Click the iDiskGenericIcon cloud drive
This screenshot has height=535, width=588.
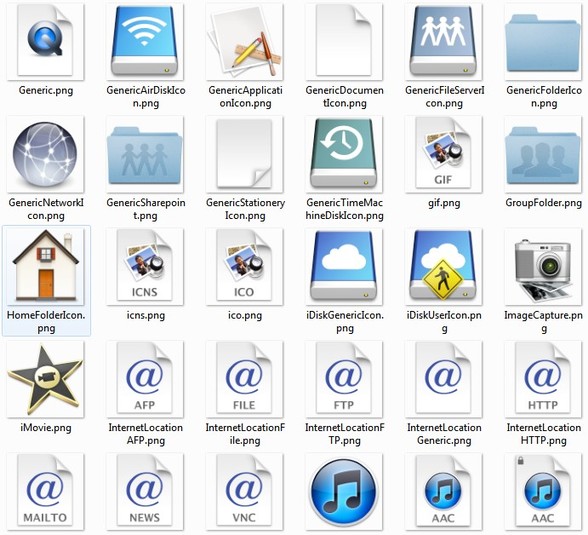tap(344, 267)
